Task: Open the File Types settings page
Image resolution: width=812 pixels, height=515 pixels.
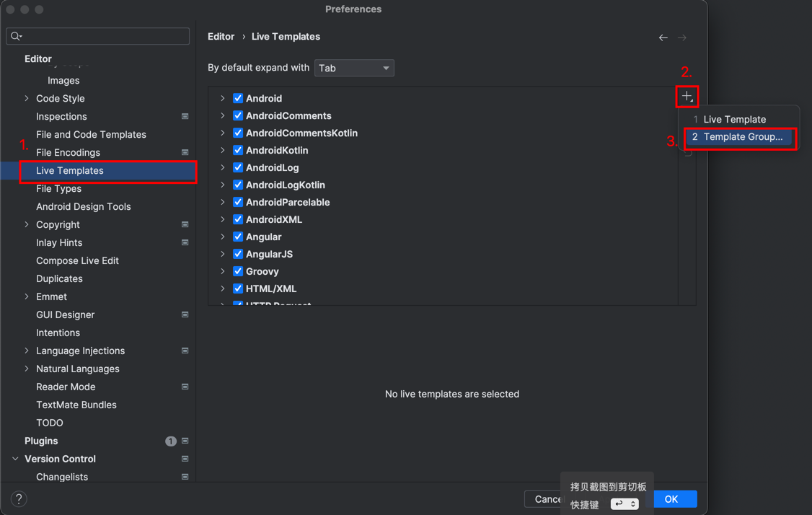Action: [58, 188]
